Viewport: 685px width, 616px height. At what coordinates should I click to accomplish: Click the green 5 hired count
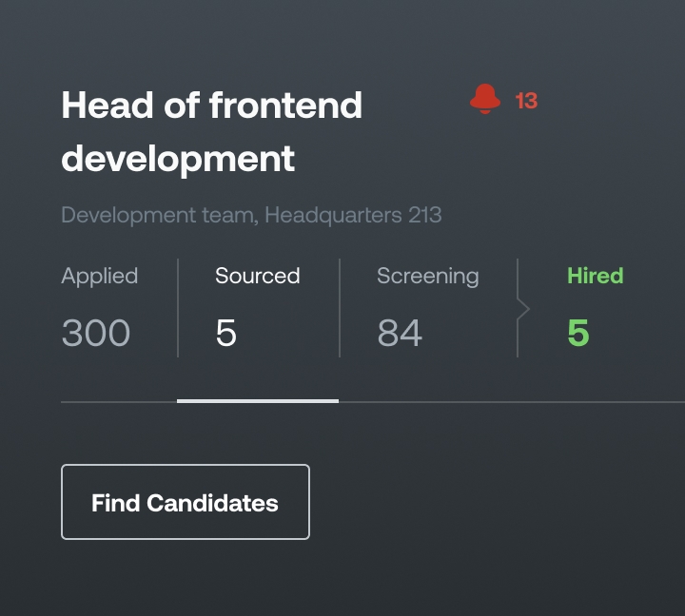pos(577,334)
